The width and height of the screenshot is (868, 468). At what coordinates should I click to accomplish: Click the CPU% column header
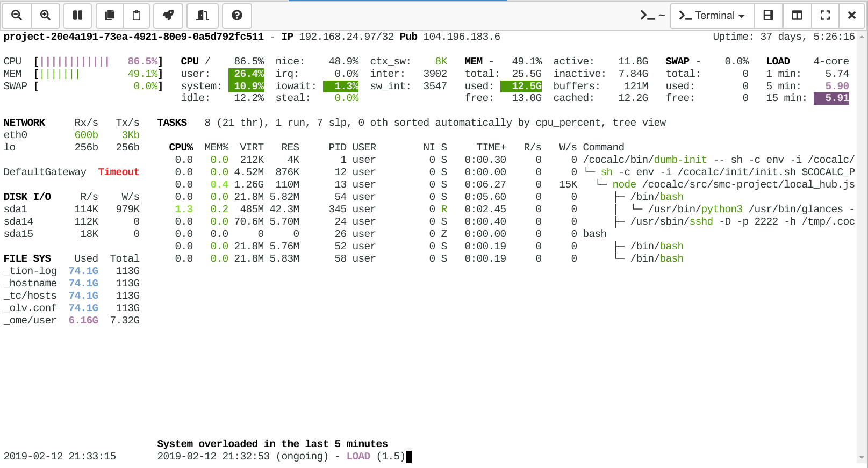pos(181,147)
